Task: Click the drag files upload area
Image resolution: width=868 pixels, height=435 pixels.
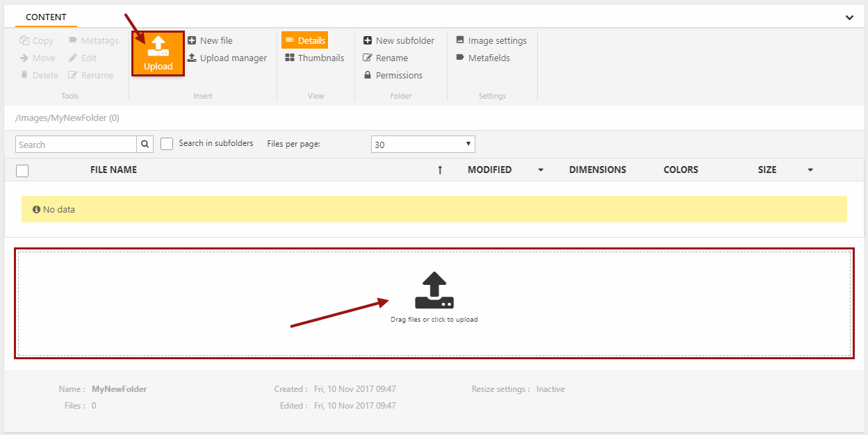Action: coord(434,303)
